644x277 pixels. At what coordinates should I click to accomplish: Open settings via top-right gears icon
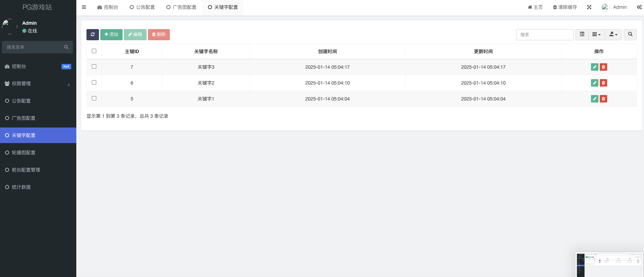(639, 7)
